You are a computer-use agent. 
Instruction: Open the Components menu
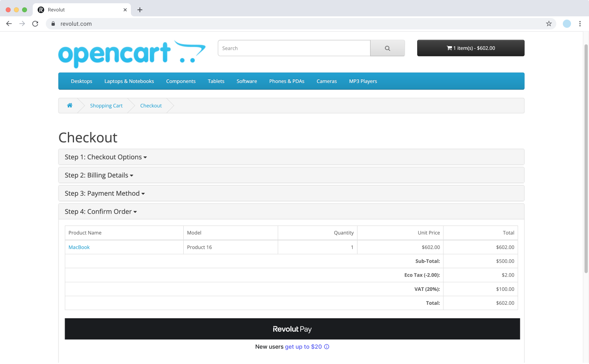click(x=181, y=81)
